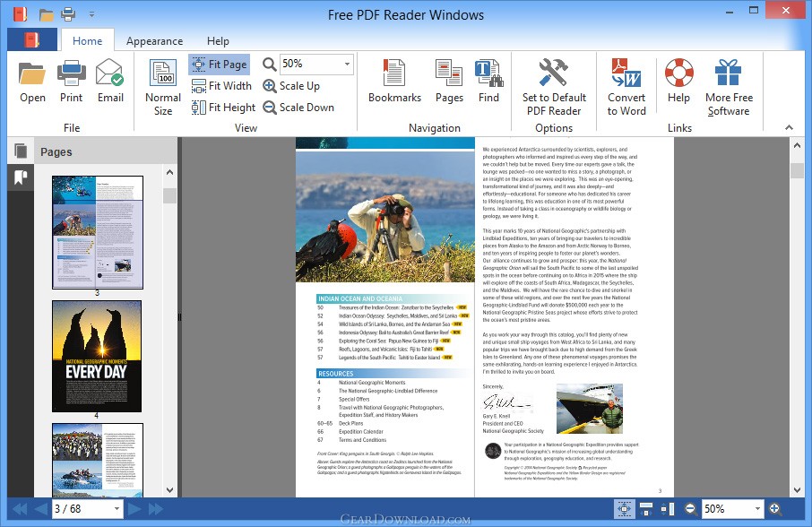Switch to the Help ribbon tab
This screenshot has height=527, width=812.
[x=218, y=40]
